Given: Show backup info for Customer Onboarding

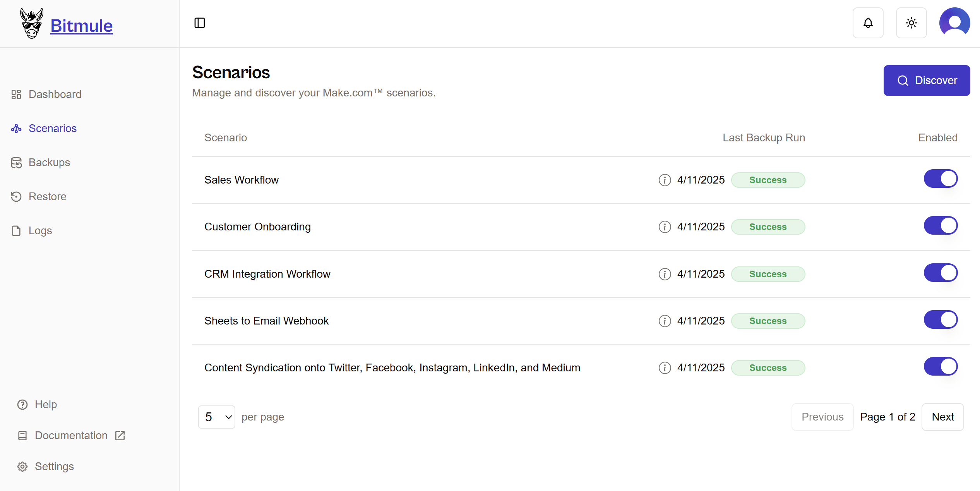Looking at the screenshot, I should pos(665,227).
